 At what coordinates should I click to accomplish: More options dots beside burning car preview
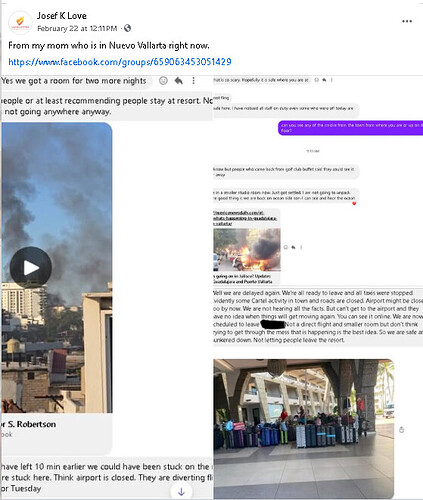301,247
